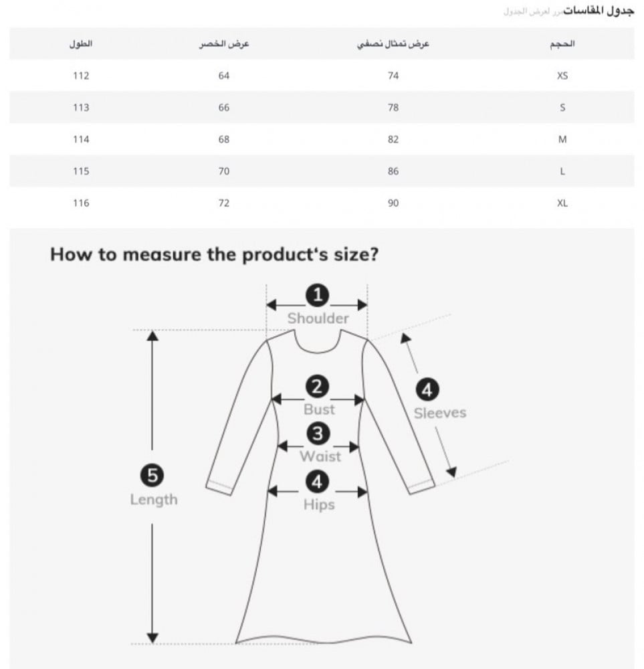This screenshot has width=644, height=669.
Task: Click the downward arrowhead of the Length line
Action: pos(152,637)
